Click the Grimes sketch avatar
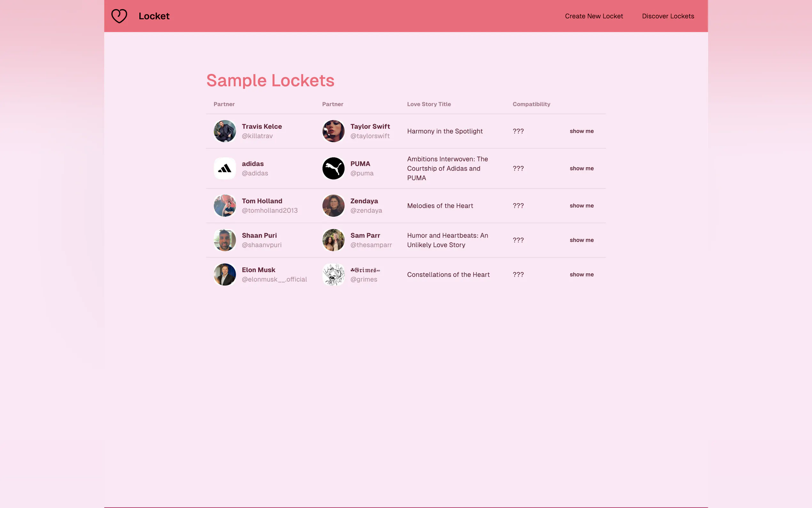The image size is (812, 508). point(333,274)
